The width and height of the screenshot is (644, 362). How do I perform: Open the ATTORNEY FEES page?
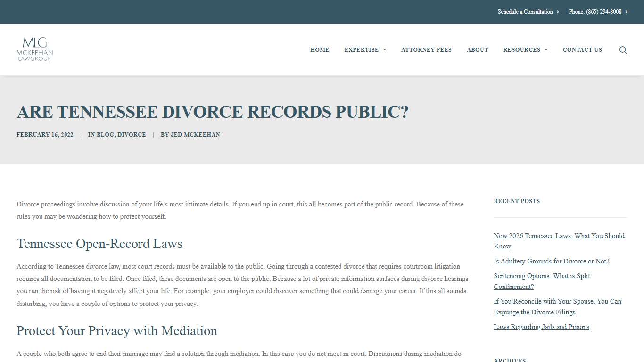coord(426,50)
